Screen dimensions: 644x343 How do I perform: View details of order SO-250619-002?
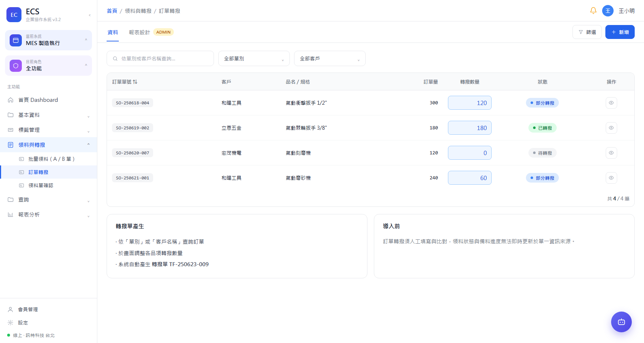pos(611,128)
